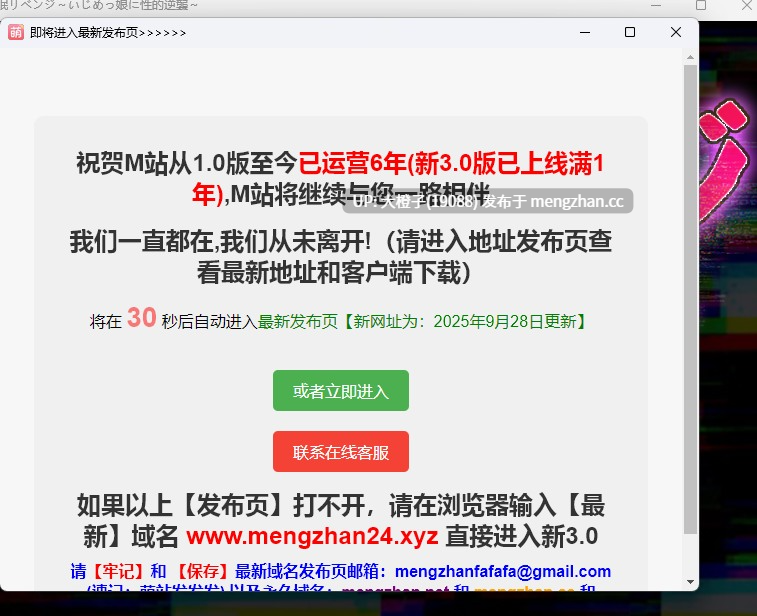757x616 pixels.
Task: Minimize the background game window
Action: 656,5
